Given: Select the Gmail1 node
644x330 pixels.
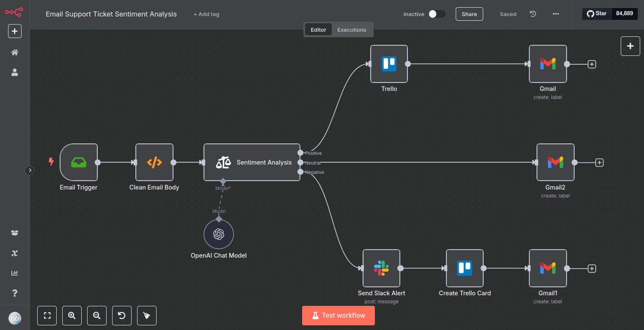Looking at the screenshot, I should tap(548, 268).
